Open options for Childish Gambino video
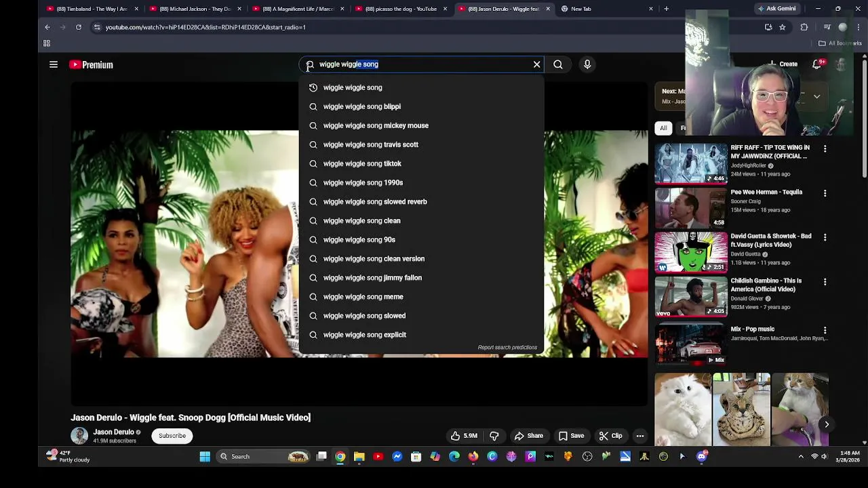Viewport: 868px width, 488px height. pyautogui.click(x=825, y=282)
